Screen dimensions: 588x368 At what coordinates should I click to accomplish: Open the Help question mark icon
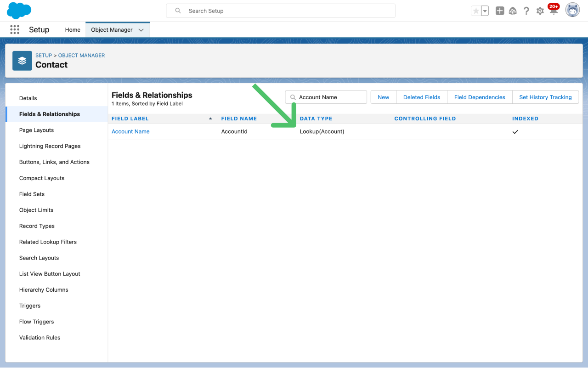click(x=526, y=11)
